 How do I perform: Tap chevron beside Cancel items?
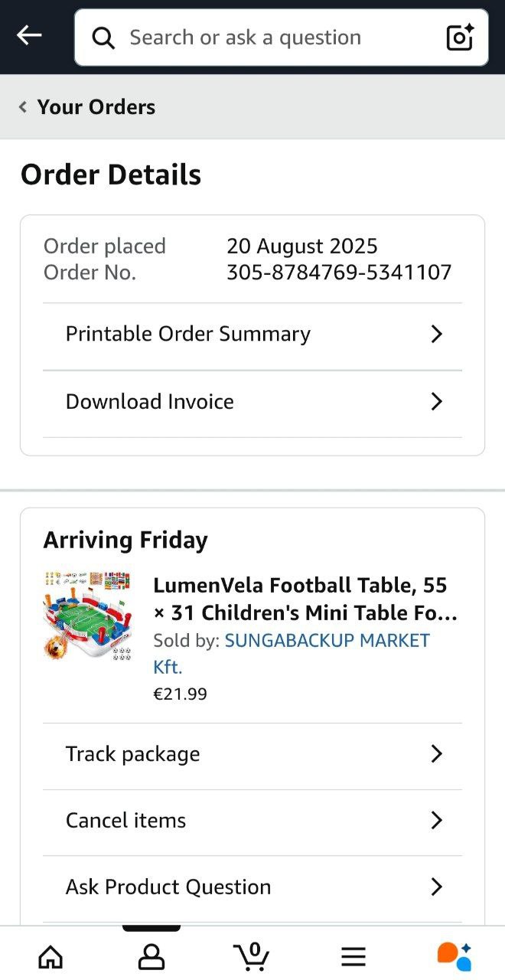click(436, 821)
